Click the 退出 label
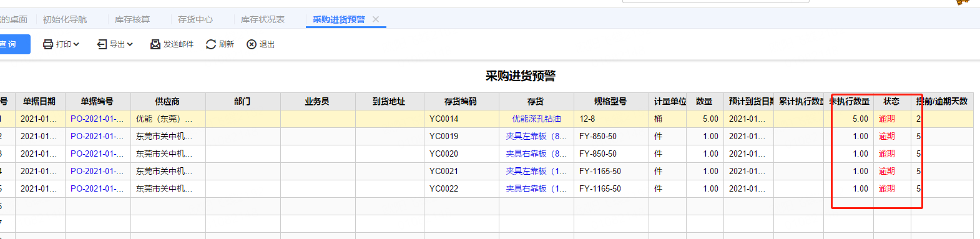The height and width of the screenshot is (239, 980). [267, 44]
